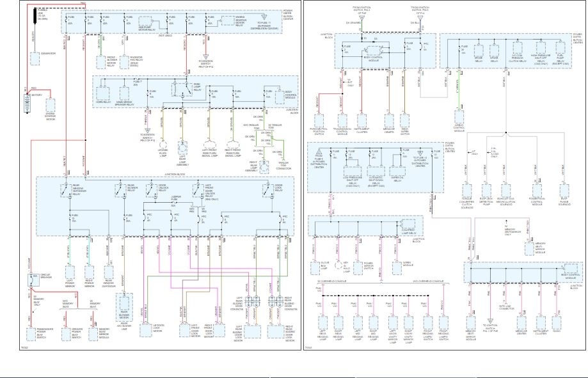Select the Left Front Door Lock Motor
This screenshot has height=378, width=588.
[184, 330]
